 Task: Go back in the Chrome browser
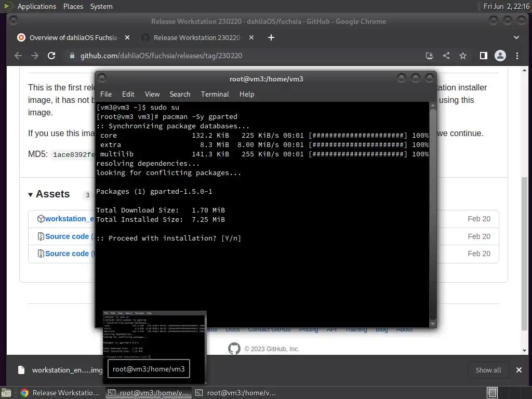18,56
